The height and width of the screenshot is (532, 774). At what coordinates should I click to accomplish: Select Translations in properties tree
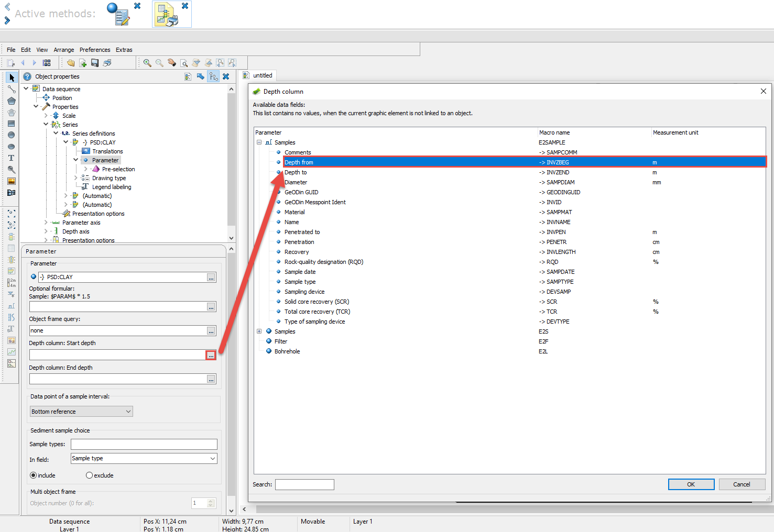click(107, 151)
